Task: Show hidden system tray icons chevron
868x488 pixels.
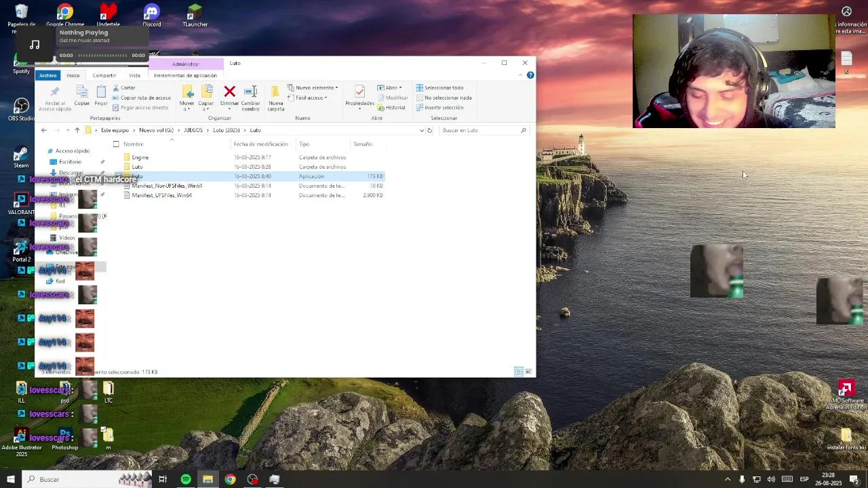Action: (728, 479)
